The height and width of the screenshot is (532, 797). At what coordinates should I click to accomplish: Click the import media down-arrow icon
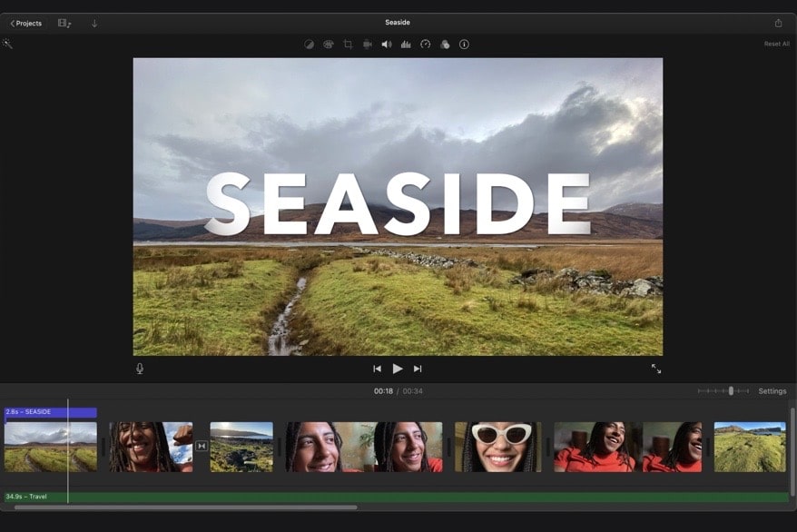tap(94, 23)
